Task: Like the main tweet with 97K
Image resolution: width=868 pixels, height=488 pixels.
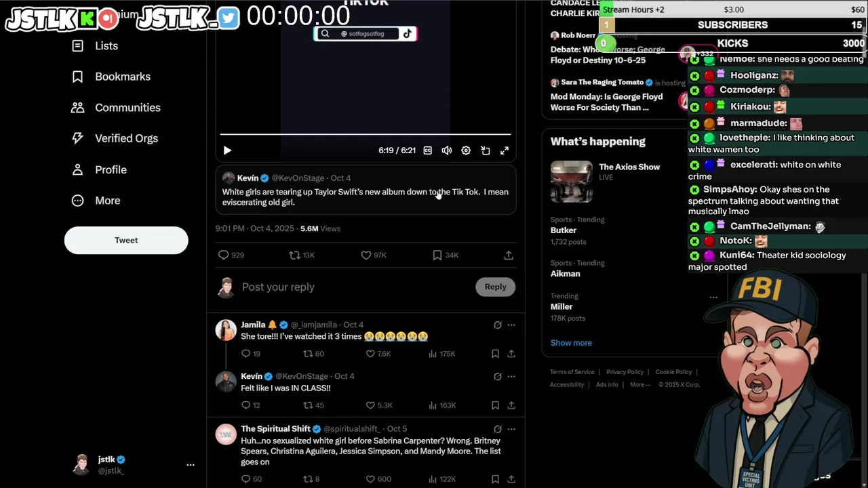Action: (x=373, y=255)
